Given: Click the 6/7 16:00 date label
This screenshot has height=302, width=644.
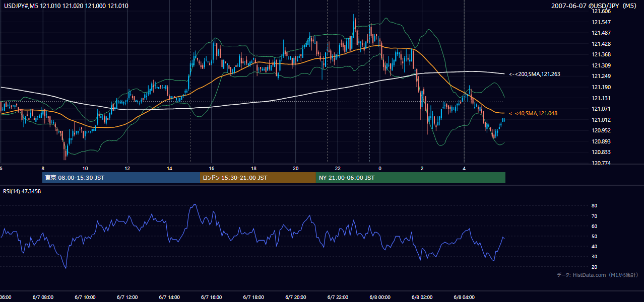Looking at the screenshot, I should 211,297.
